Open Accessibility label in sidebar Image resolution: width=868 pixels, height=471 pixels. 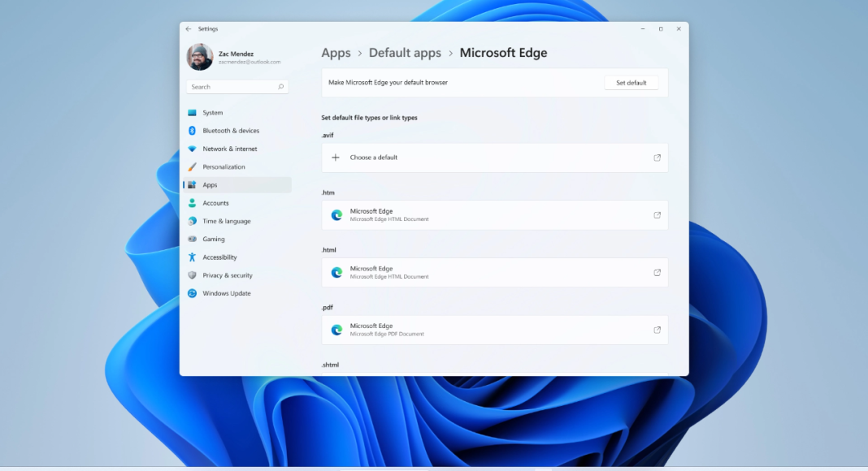(219, 257)
